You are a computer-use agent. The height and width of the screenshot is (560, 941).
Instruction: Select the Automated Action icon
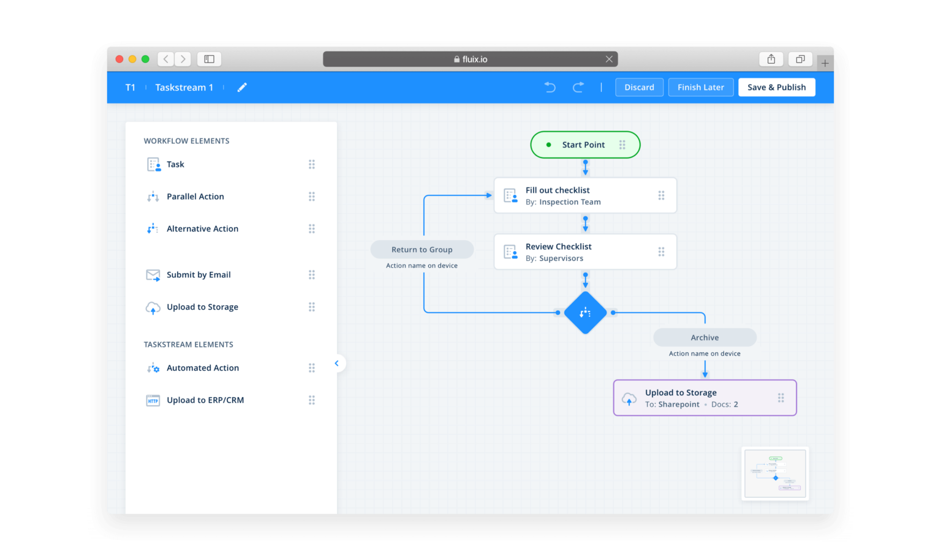[x=152, y=368]
